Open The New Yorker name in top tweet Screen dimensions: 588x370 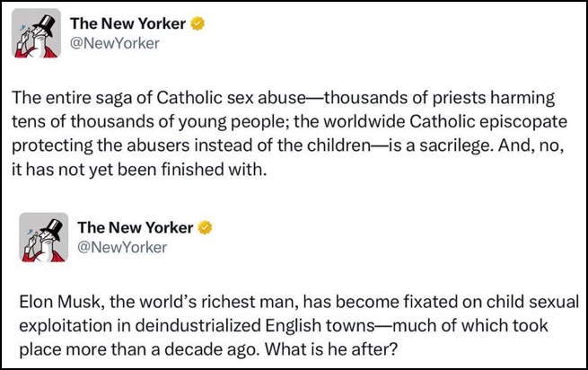[x=128, y=23]
